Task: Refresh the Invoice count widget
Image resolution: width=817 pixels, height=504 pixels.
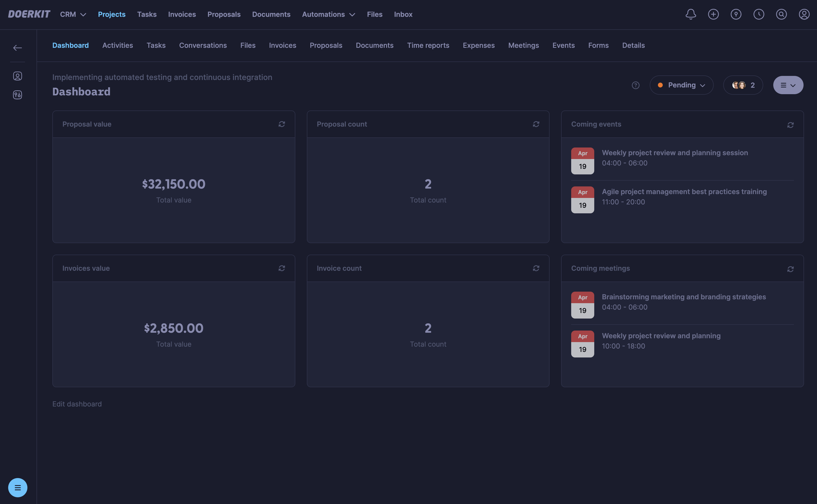Action: [x=536, y=268]
